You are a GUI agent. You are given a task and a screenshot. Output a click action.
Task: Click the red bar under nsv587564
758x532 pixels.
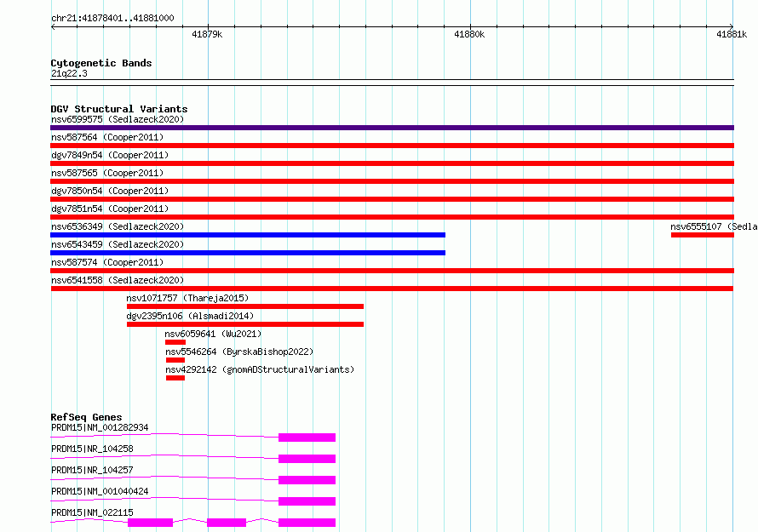click(392, 146)
